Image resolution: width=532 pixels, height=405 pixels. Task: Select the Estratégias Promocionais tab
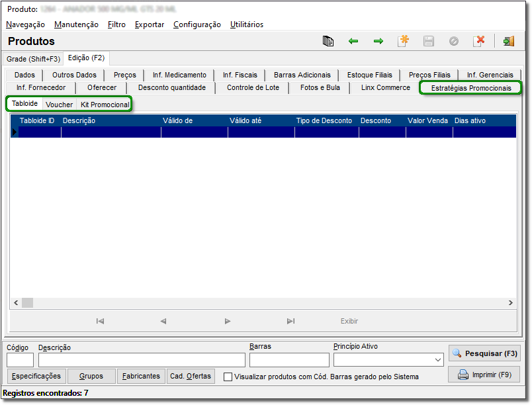pos(471,88)
